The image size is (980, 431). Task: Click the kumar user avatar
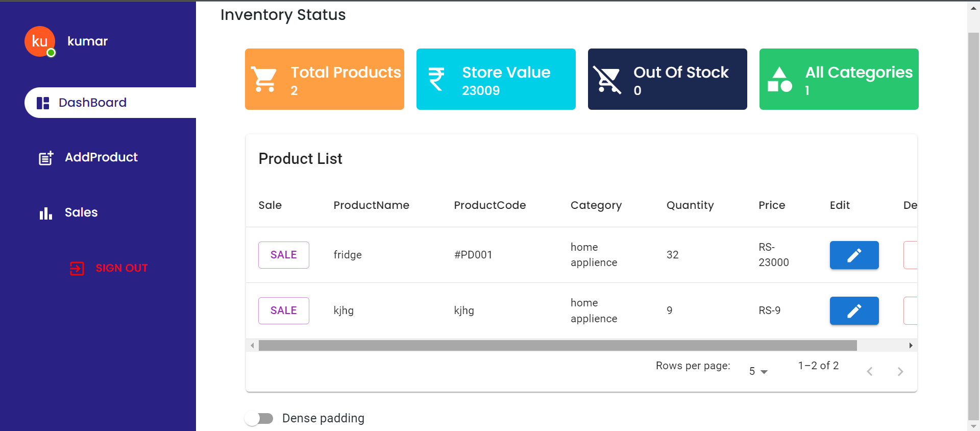40,41
